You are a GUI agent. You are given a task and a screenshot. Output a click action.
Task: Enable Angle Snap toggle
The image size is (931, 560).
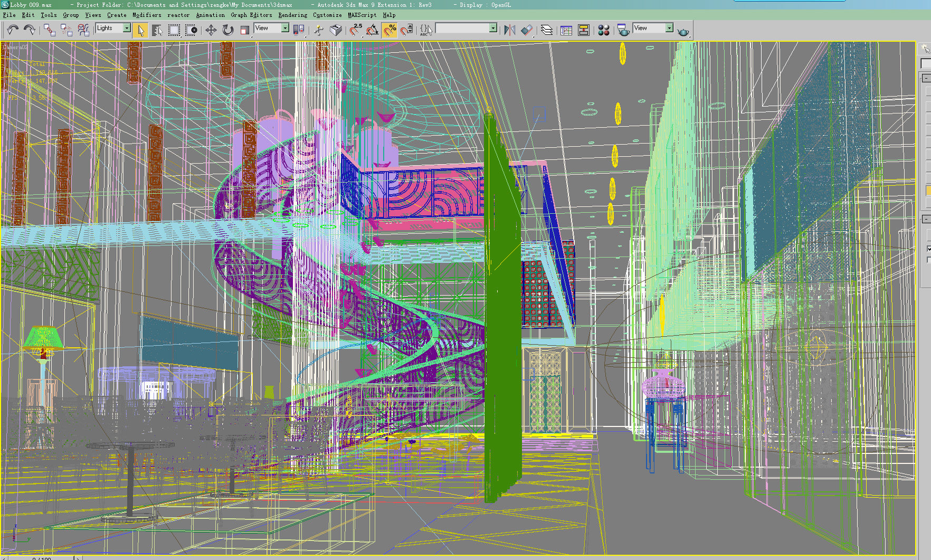(373, 30)
